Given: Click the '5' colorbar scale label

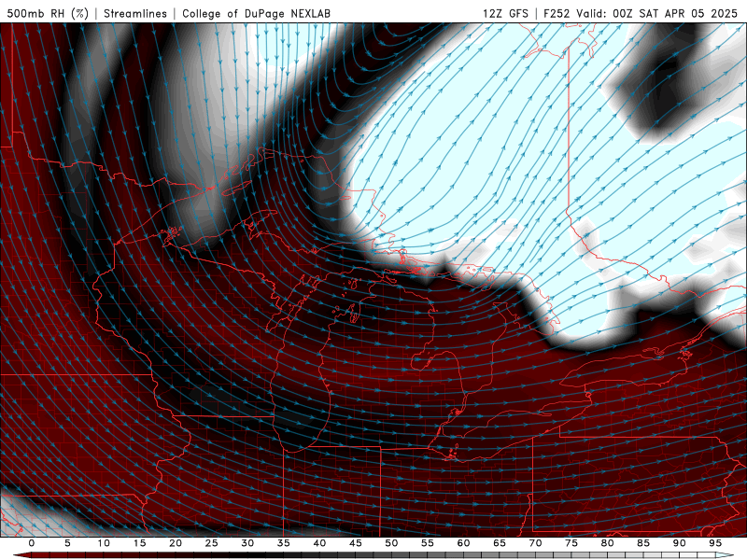Looking at the screenshot, I should point(67,543).
